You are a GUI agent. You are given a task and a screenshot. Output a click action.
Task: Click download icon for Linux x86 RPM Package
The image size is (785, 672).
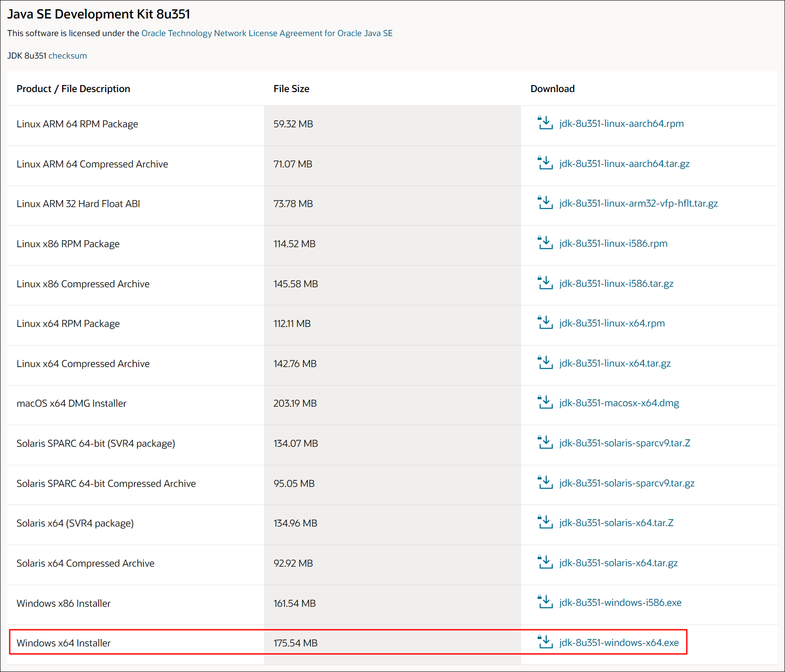pyautogui.click(x=545, y=243)
